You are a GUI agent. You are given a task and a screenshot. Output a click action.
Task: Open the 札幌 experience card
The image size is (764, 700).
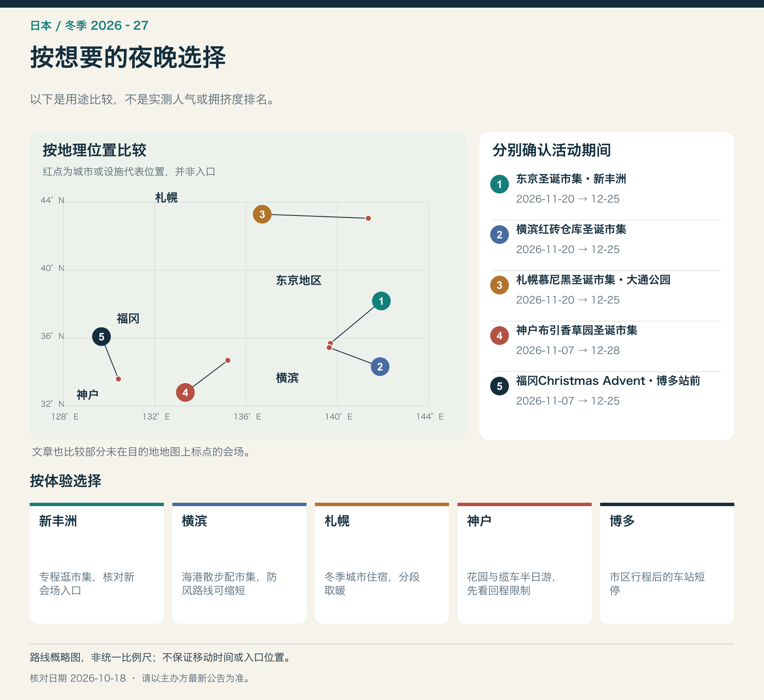[x=382, y=563]
